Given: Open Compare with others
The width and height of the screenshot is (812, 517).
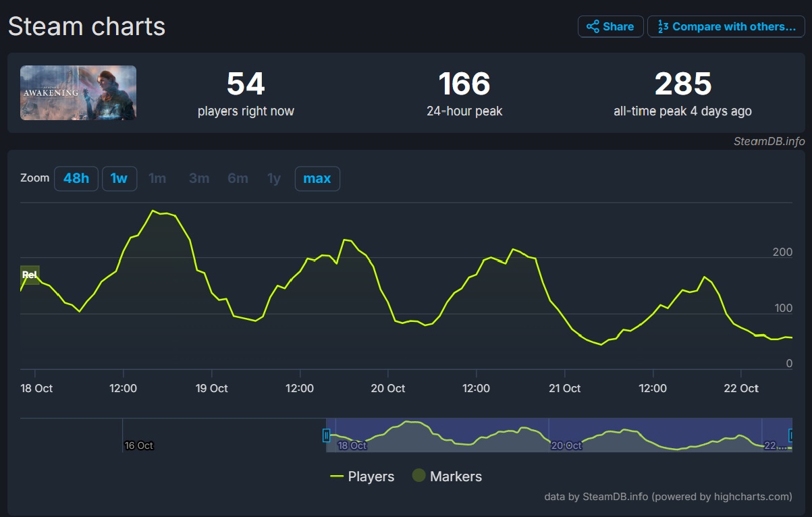Looking at the screenshot, I should tap(726, 27).
